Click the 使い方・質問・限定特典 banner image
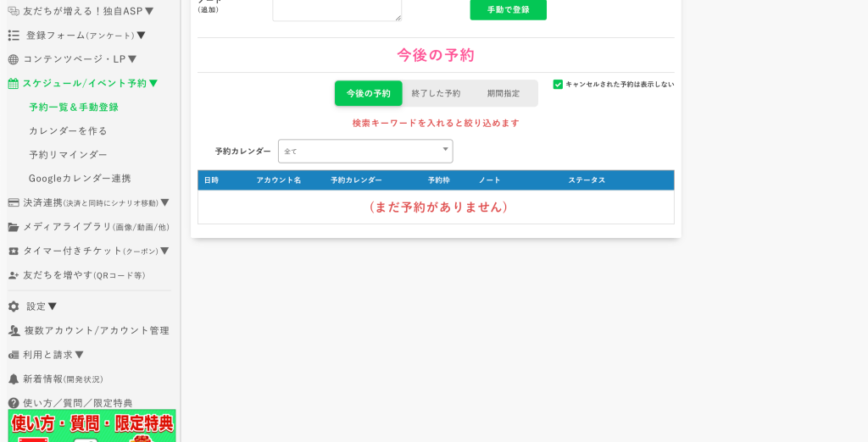868x442 pixels. coord(92,425)
